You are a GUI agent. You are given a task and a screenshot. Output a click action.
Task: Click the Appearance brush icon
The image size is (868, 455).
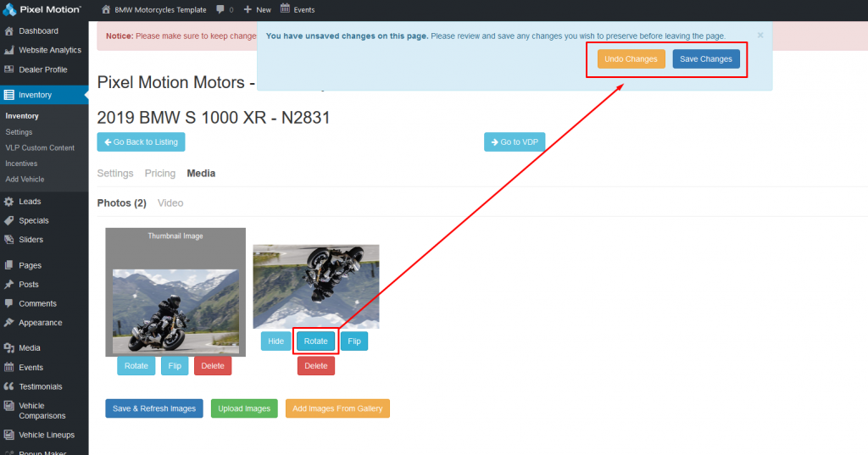(x=8, y=323)
